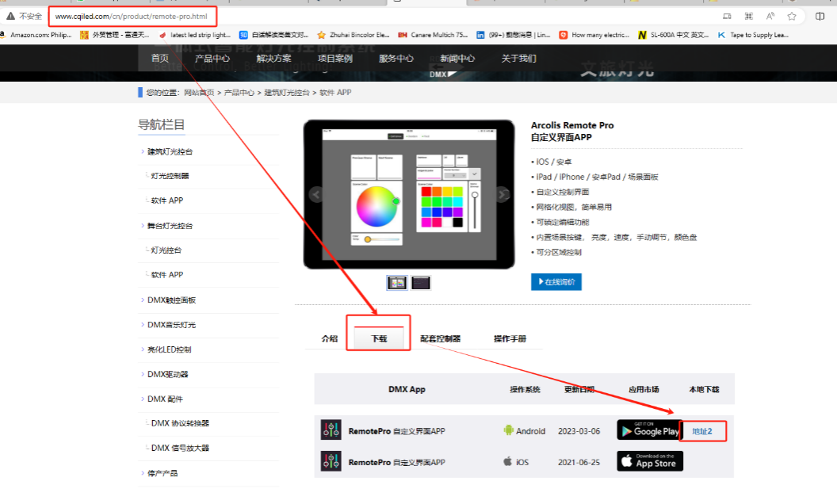
Task: Click RemotePro icon in Android row
Action: point(331,430)
